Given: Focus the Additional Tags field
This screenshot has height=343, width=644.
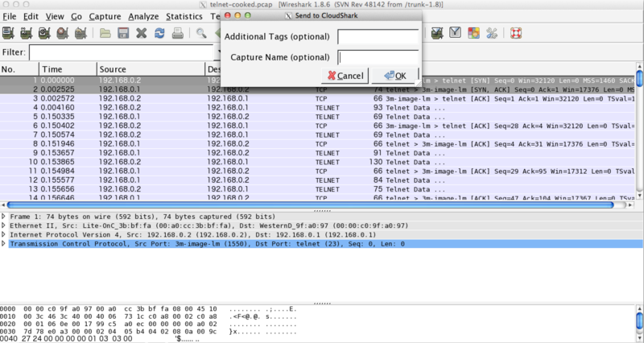Looking at the screenshot, I should pyautogui.click(x=378, y=36).
